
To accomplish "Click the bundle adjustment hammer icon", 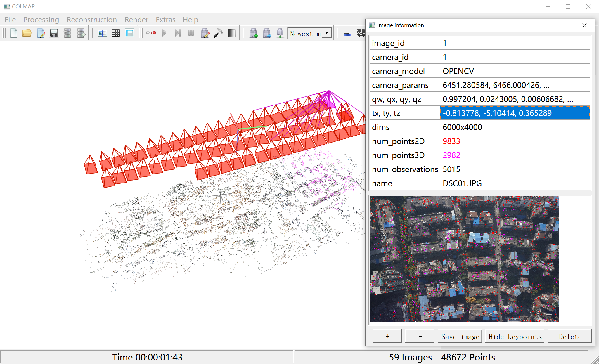I will click(218, 33).
